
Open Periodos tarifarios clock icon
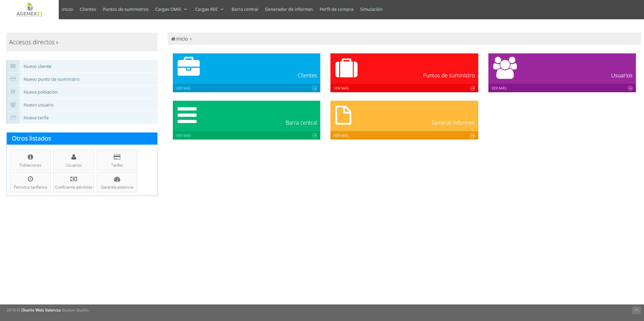tap(30, 182)
